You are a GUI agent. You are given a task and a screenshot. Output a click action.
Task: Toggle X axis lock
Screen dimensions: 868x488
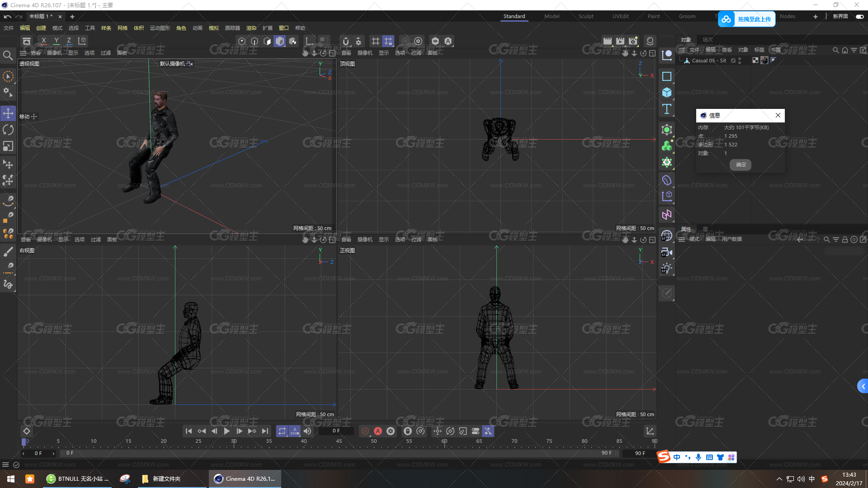pos(43,41)
